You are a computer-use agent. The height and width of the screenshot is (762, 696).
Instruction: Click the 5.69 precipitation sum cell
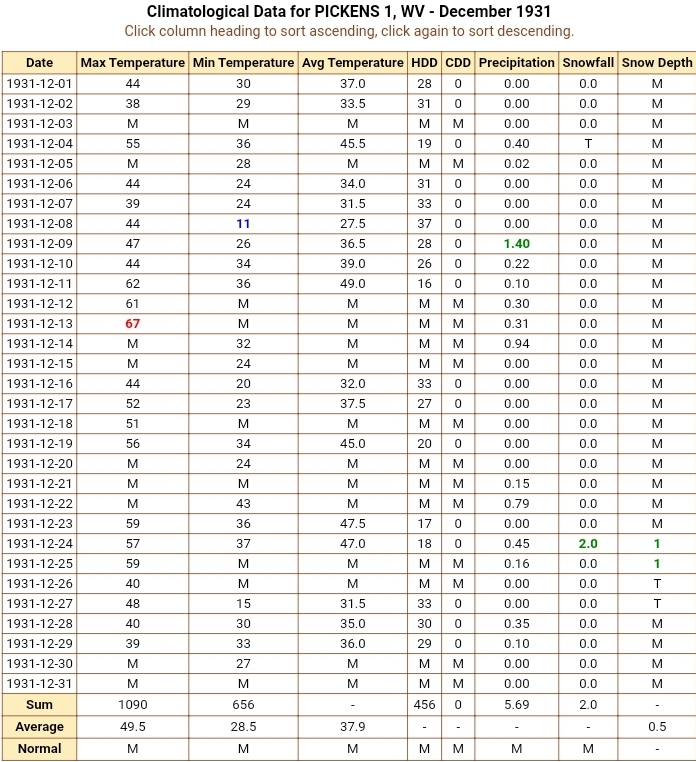coord(517,705)
